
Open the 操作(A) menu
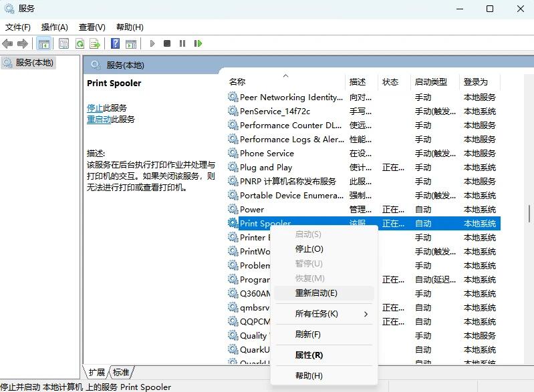pos(54,27)
